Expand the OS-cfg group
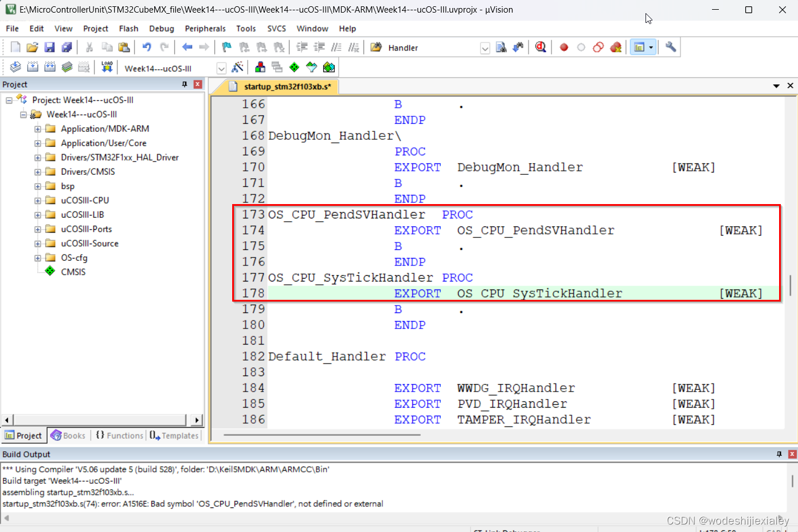 [x=38, y=258]
